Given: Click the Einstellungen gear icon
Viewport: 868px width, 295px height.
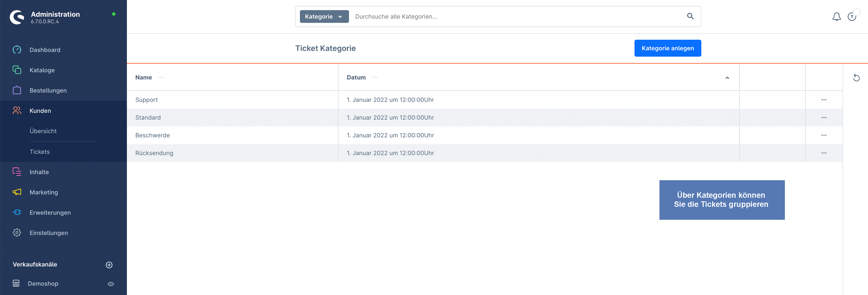Looking at the screenshot, I should pos(17,233).
